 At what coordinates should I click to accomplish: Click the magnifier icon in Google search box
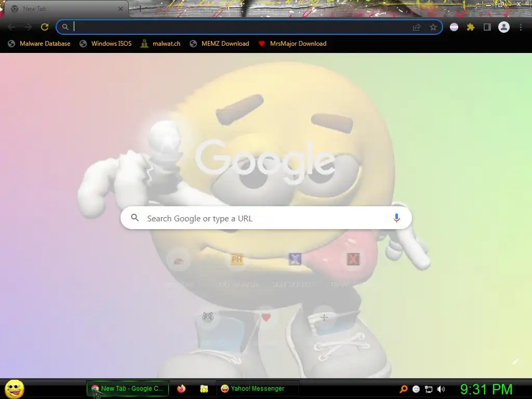135,218
